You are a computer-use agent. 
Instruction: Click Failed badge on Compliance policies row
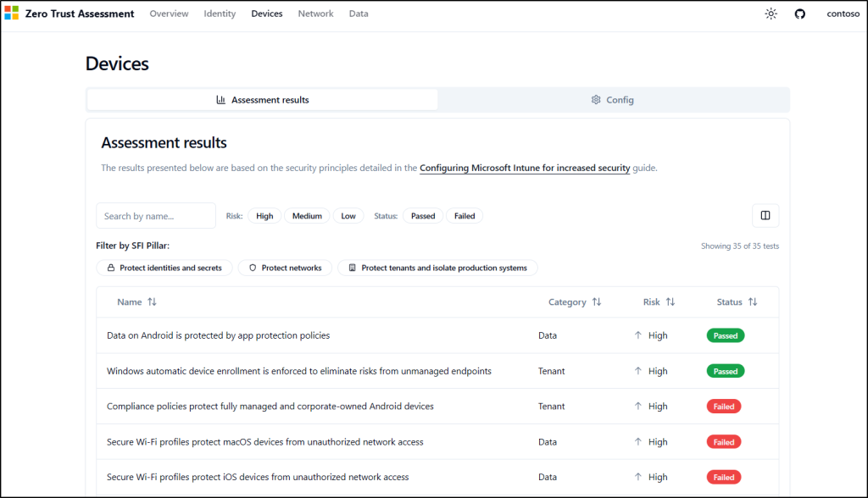coord(724,407)
